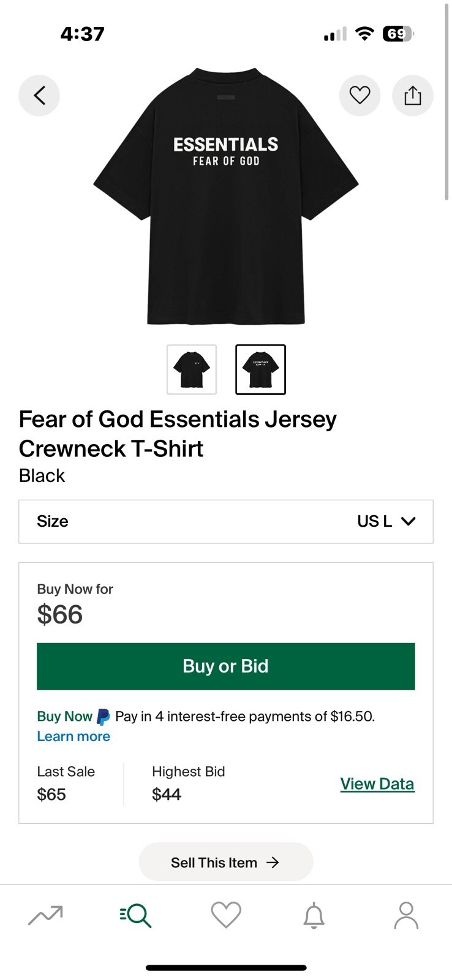Open the share sheet icon
The height and width of the screenshot is (980, 452).
point(412,96)
